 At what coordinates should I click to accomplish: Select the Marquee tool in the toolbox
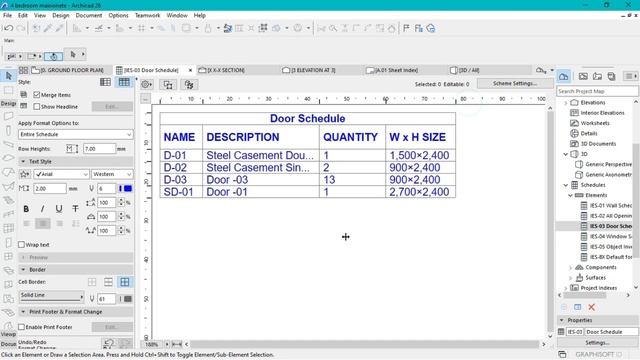8,91
